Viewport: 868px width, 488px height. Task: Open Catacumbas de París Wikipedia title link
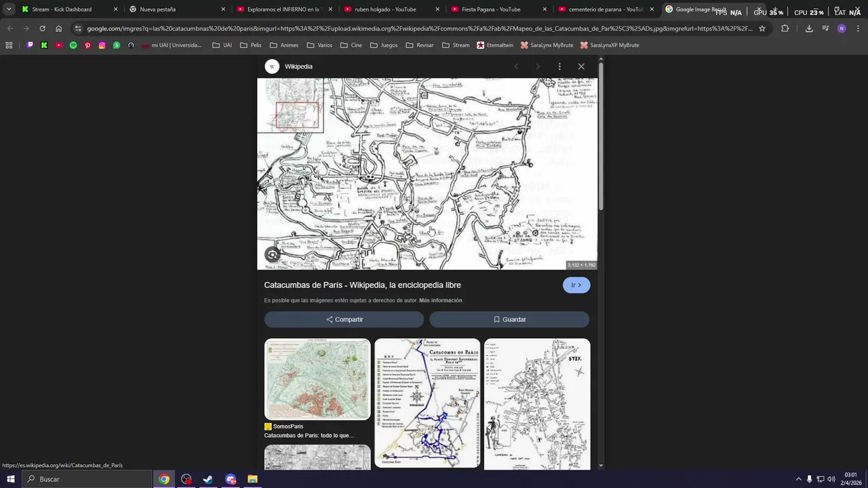(x=362, y=285)
